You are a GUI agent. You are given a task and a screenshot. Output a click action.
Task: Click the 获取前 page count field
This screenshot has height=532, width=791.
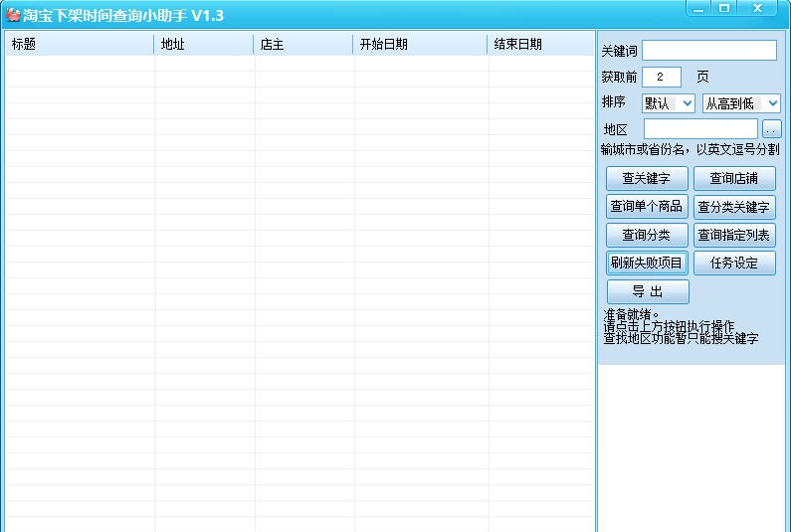point(661,78)
